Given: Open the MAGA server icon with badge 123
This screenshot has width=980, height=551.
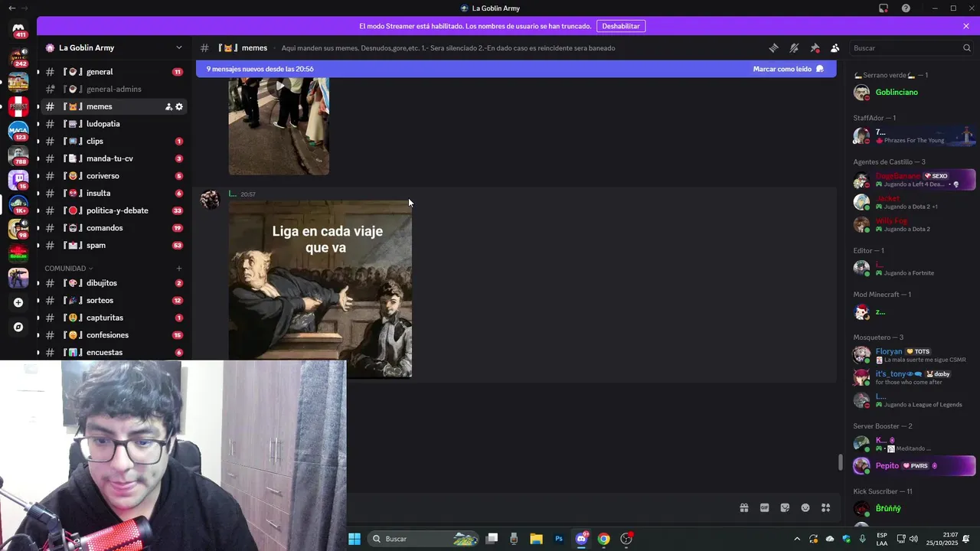Looking at the screenshot, I should click(18, 131).
